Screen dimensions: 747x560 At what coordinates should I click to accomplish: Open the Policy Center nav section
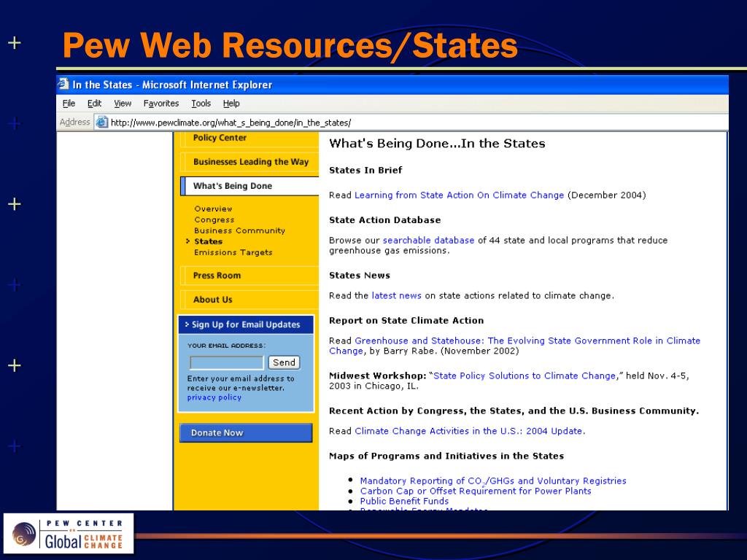click(x=249, y=138)
